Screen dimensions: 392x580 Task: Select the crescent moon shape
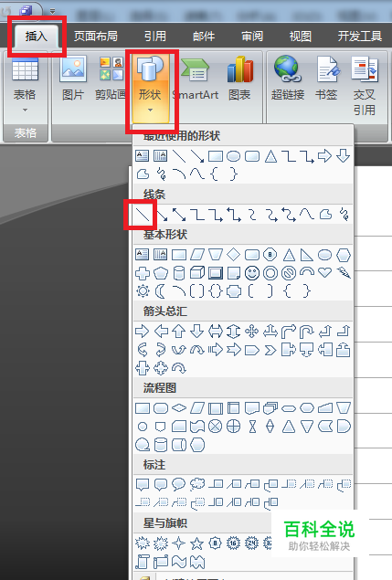[161, 291]
